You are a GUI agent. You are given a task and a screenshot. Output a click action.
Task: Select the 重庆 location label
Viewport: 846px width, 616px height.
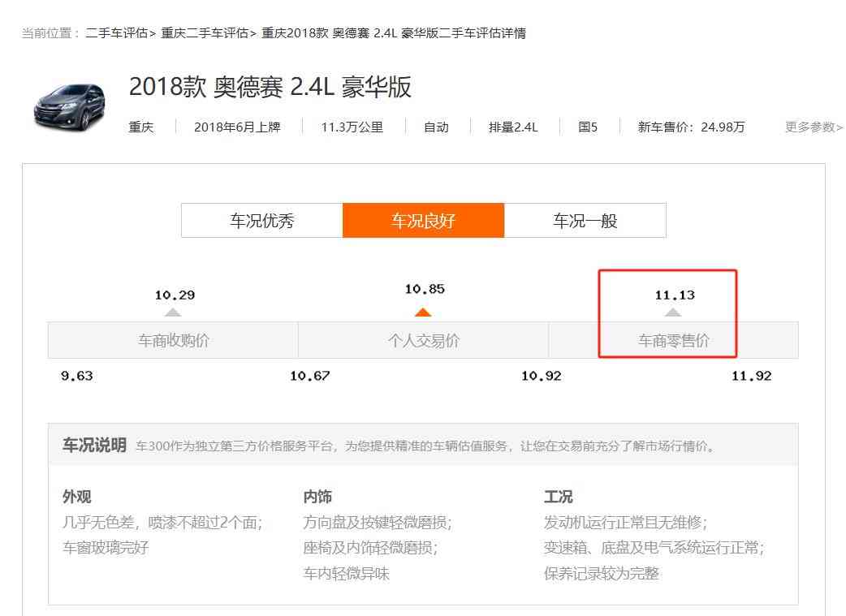pos(142,127)
